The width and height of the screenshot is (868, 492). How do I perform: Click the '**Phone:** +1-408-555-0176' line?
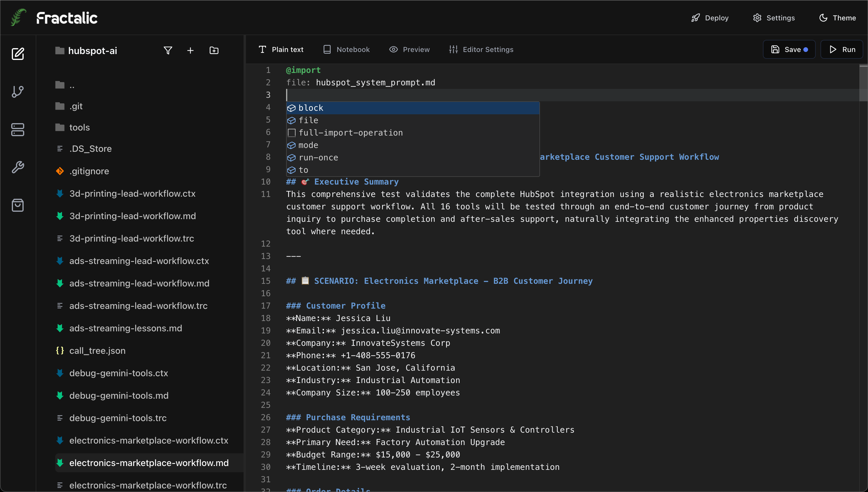350,356
